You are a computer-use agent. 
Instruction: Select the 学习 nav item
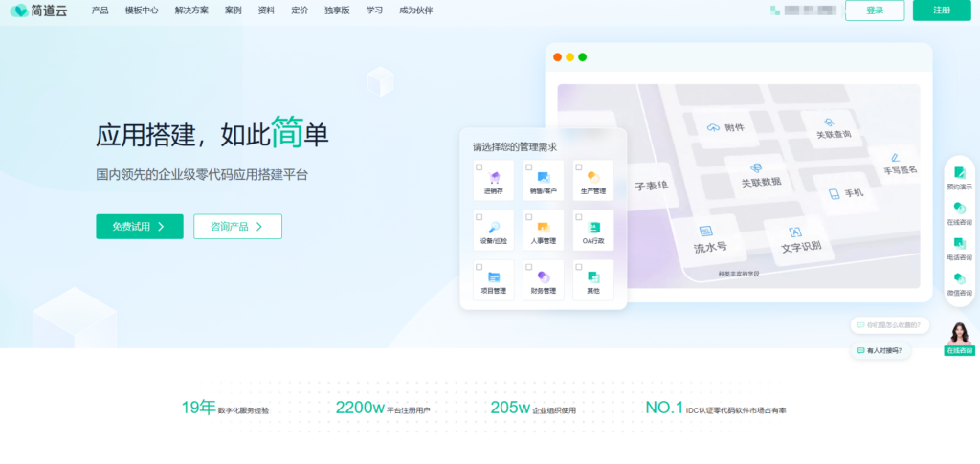(x=374, y=11)
